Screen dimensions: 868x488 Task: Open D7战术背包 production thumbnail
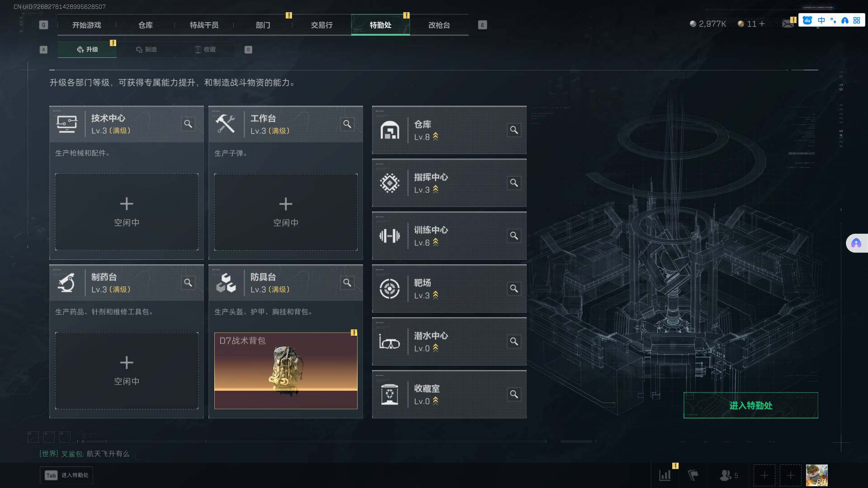coord(286,371)
